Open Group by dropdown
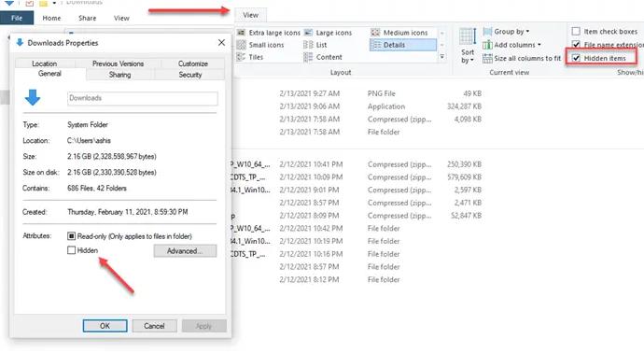Image resolution: width=644 pixels, height=353 pixels. [x=506, y=32]
